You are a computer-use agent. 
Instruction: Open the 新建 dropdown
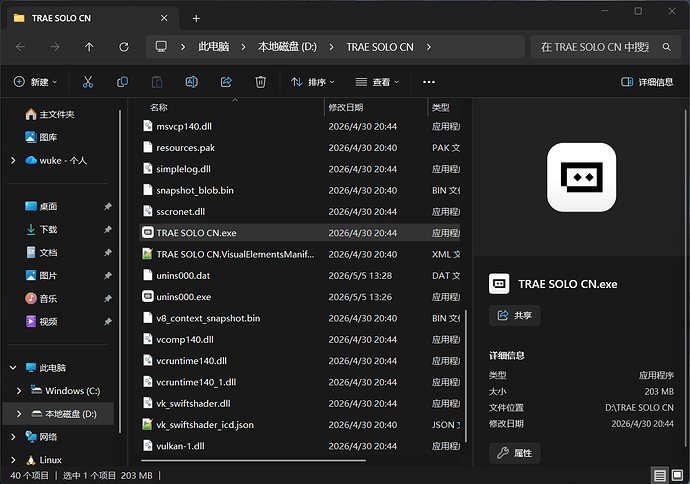[x=36, y=82]
